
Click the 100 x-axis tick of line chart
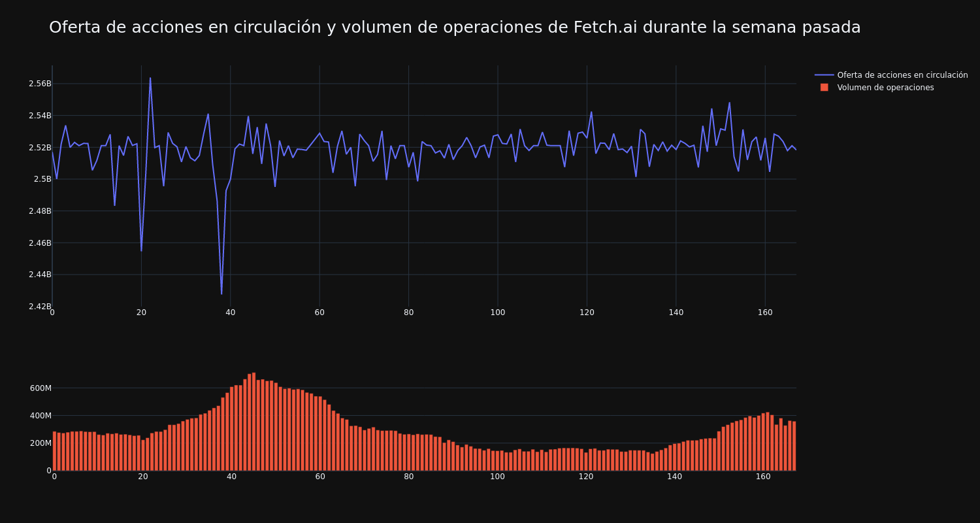[498, 313]
